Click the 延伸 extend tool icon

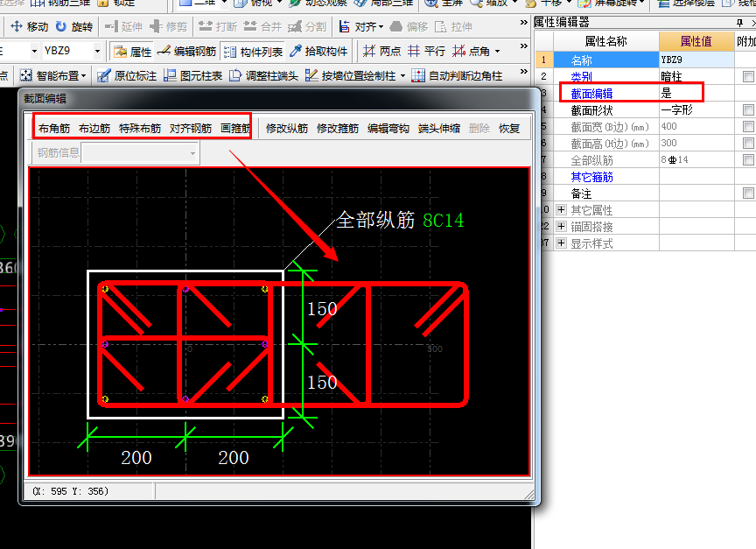(111, 26)
